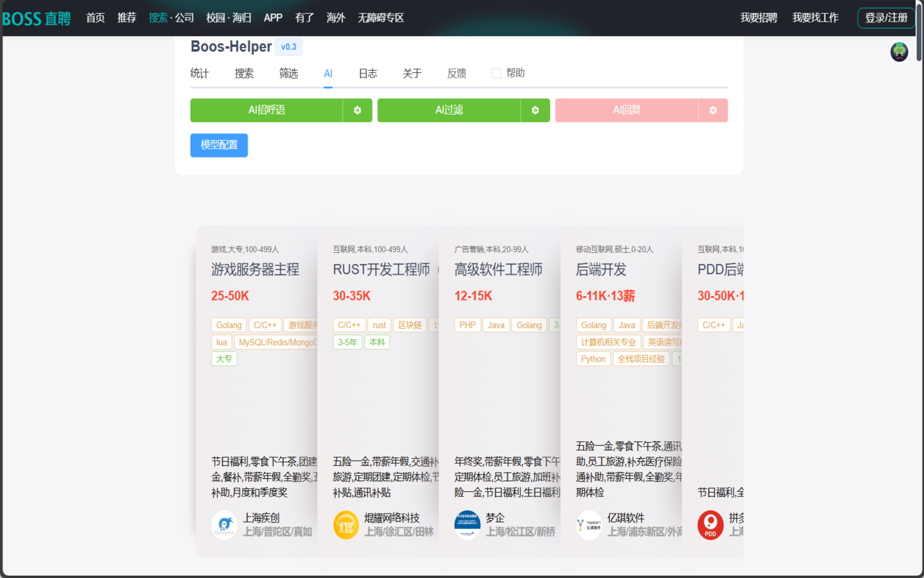Click the BOSS直聘 logo
Image resolution: width=924 pixels, height=578 pixels.
click(x=37, y=18)
